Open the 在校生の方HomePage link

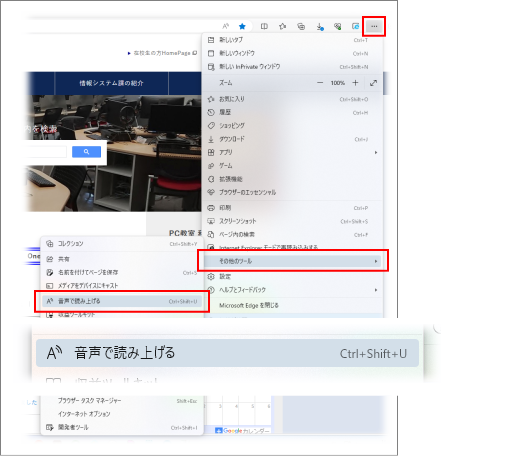click(162, 53)
